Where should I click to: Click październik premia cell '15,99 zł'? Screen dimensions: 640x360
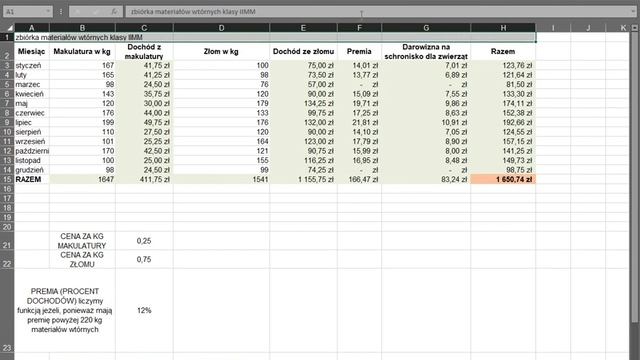359,151
